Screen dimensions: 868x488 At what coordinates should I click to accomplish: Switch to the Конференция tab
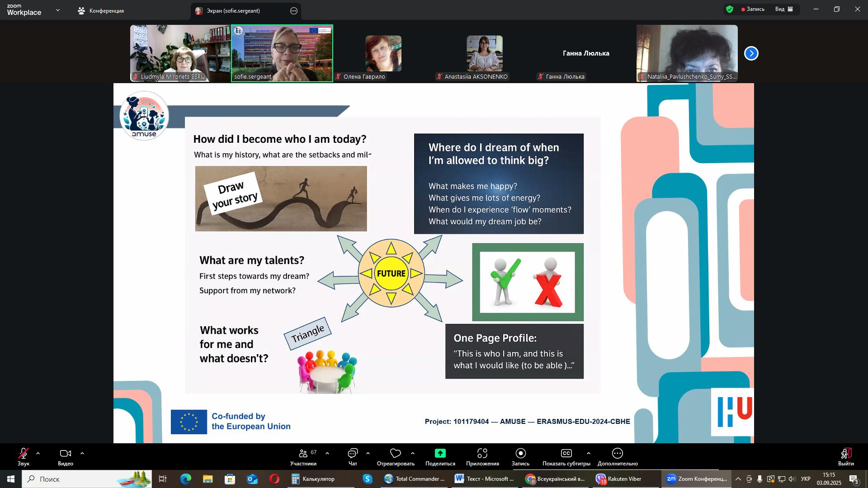101,11
